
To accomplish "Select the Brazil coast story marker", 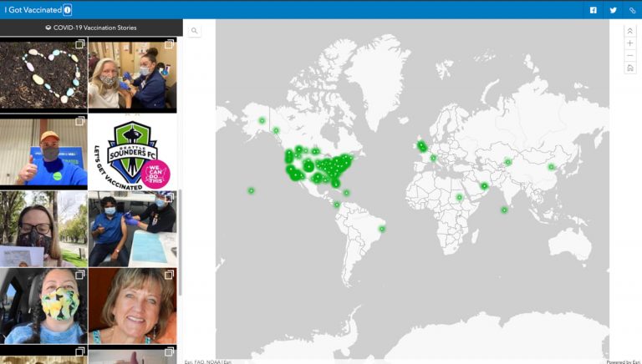I will [382, 229].
